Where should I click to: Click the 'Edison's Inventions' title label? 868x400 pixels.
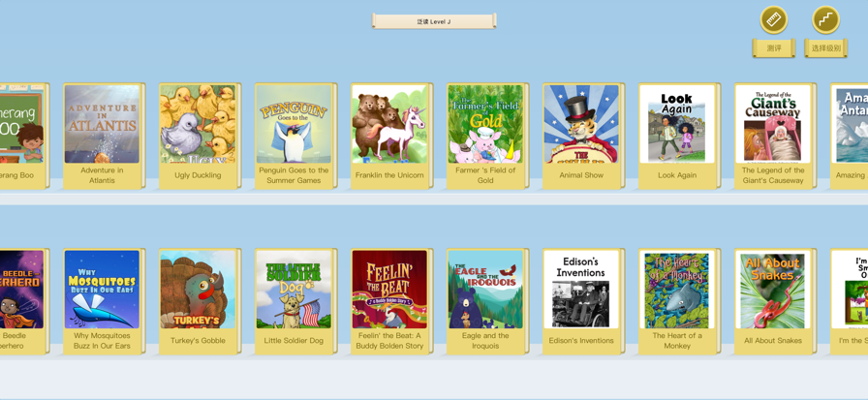click(x=580, y=341)
